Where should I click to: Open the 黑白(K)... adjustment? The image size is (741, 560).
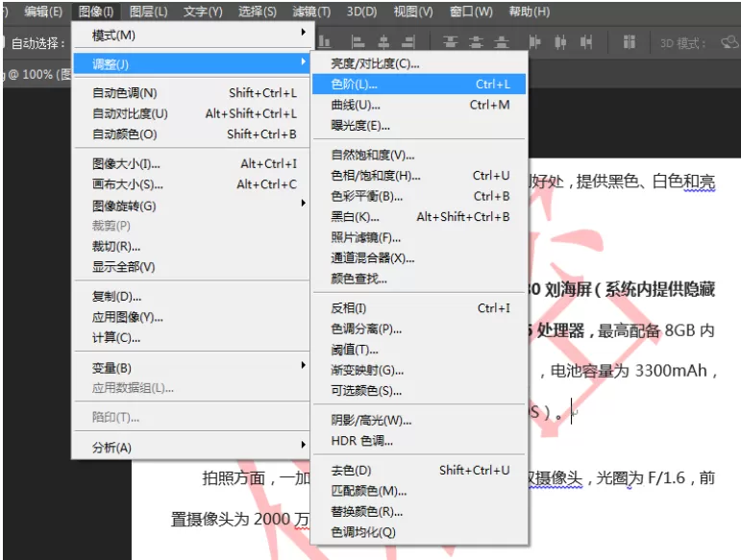click(419, 217)
